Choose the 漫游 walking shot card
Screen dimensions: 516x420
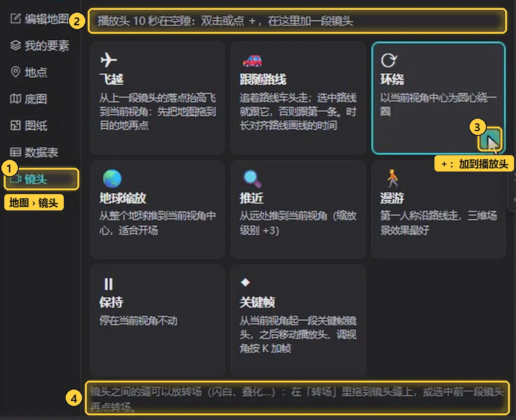click(x=438, y=210)
